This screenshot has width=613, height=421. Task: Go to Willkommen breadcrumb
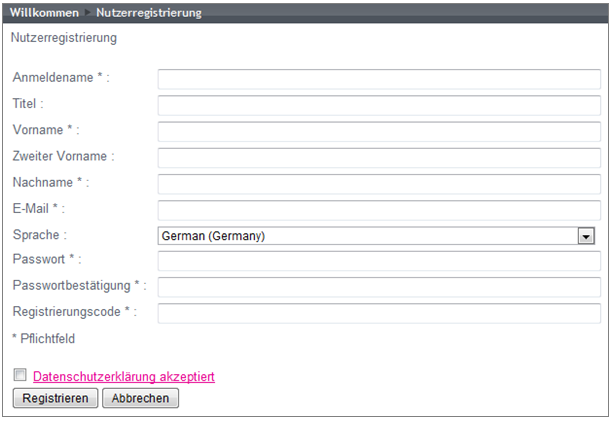[44, 13]
